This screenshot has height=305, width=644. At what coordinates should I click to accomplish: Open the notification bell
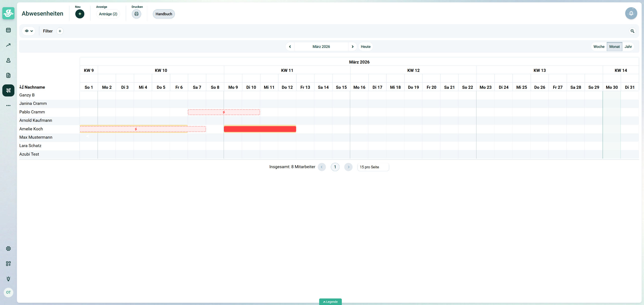(x=631, y=13)
